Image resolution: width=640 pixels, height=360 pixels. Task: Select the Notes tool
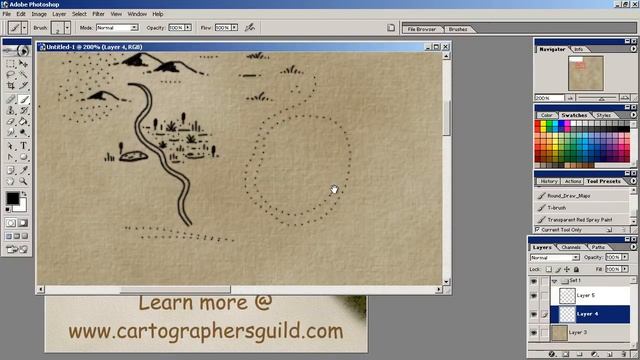pyautogui.click(x=11, y=170)
